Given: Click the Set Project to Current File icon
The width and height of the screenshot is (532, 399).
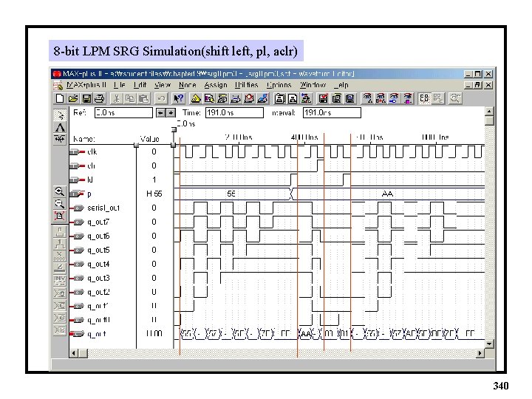Looking at the screenshot, I should click(293, 98).
